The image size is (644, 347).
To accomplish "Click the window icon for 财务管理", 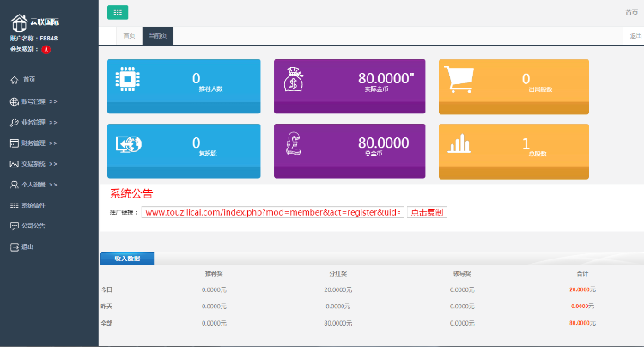I will 15,143.
